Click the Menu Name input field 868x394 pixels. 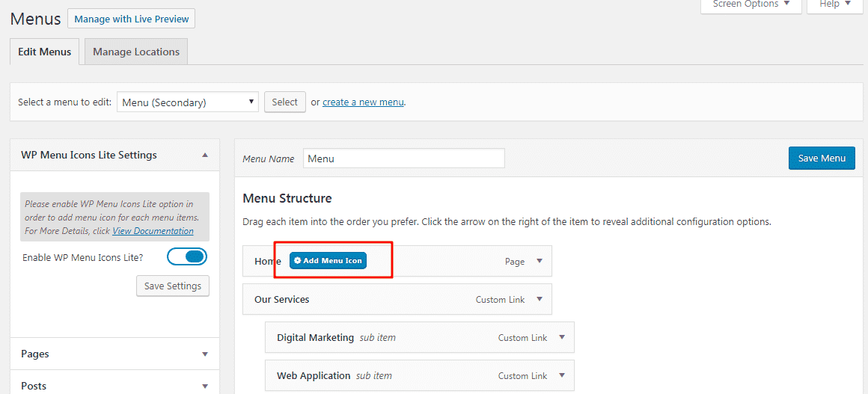coord(404,158)
